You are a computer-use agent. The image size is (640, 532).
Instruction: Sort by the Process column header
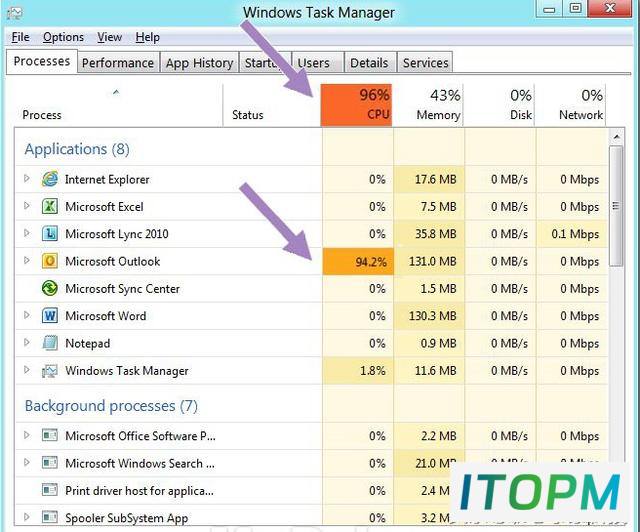(x=118, y=105)
